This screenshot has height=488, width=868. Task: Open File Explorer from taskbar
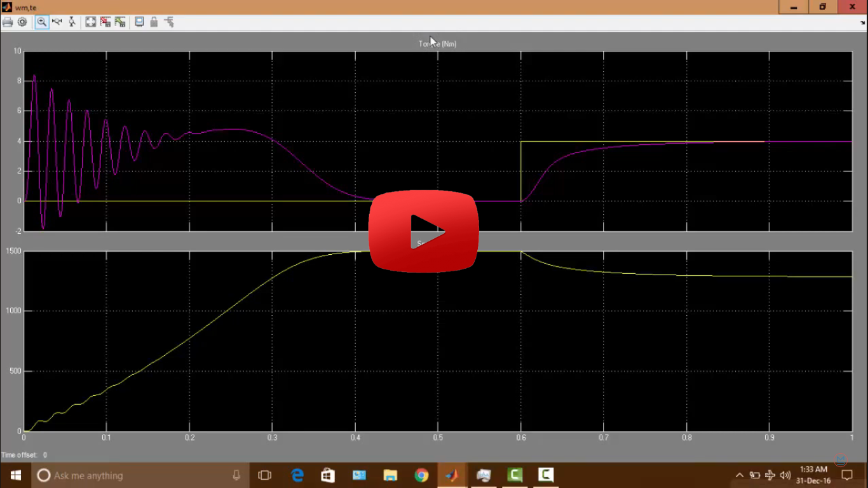(x=390, y=475)
